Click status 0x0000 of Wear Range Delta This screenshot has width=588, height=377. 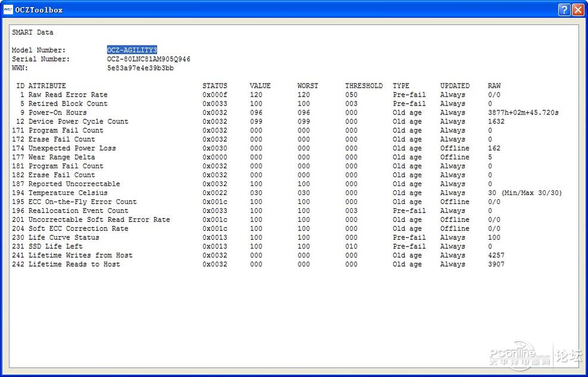215,157
